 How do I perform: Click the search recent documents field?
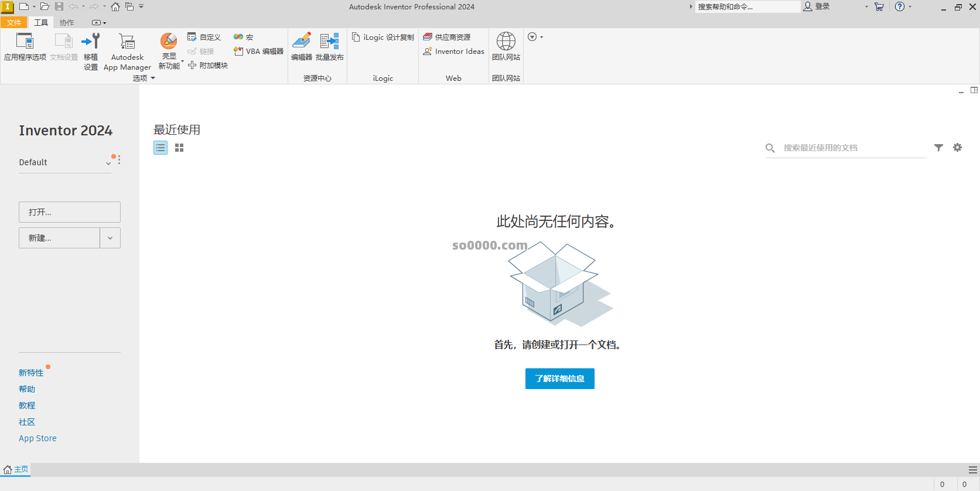pyautogui.click(x=852, y=148)
